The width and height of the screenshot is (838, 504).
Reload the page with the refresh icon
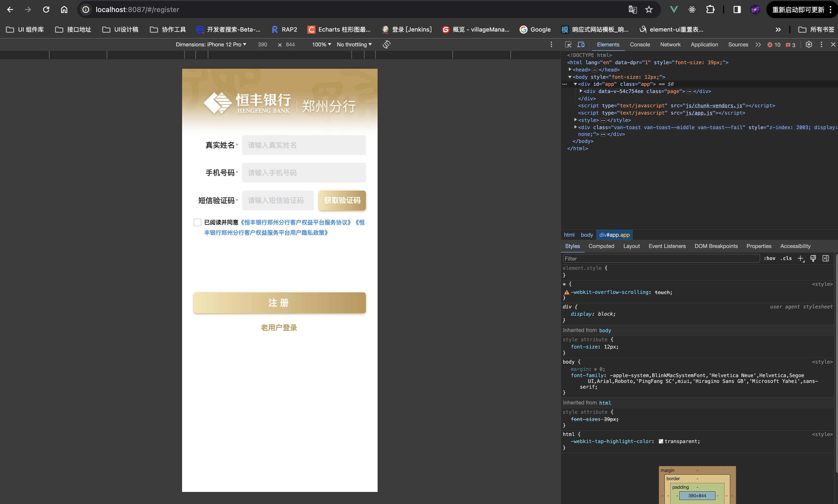click(46, 10)
